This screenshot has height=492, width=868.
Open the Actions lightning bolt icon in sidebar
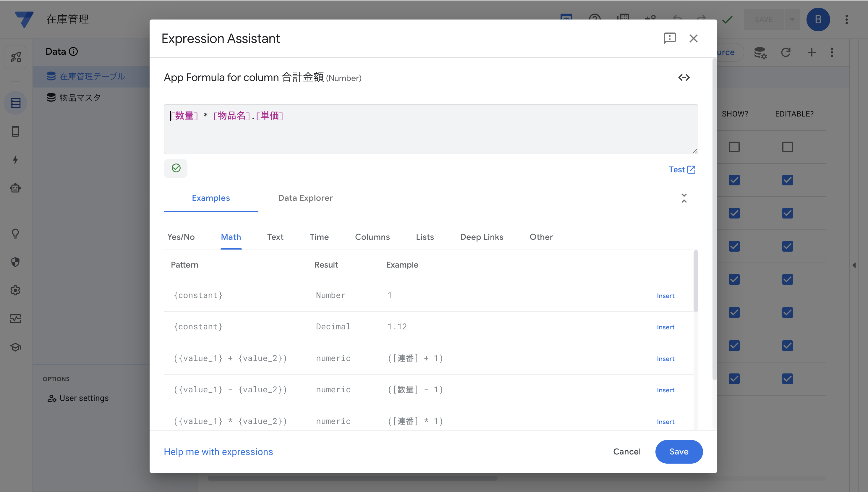point(16,159)
